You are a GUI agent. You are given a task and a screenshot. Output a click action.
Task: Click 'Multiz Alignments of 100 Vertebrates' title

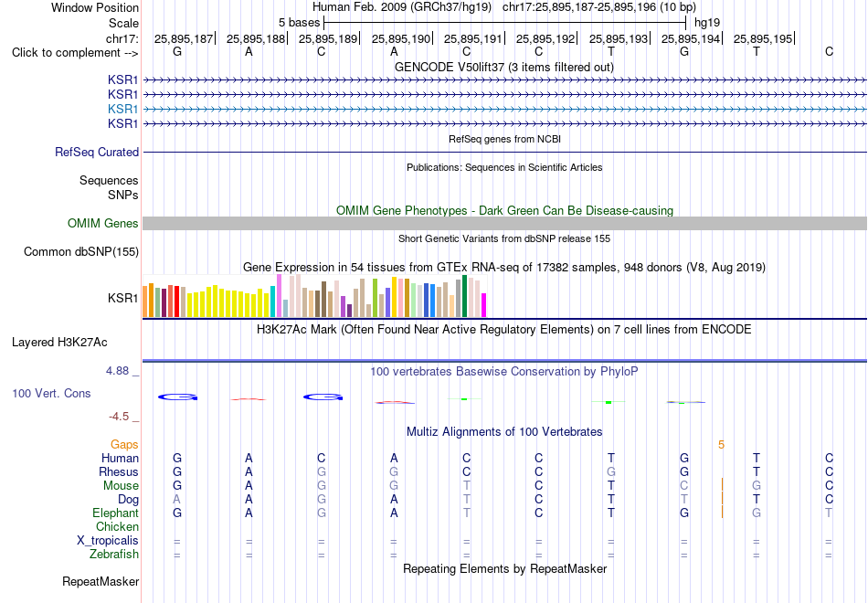pyautogui.click(x=504, y=432)
